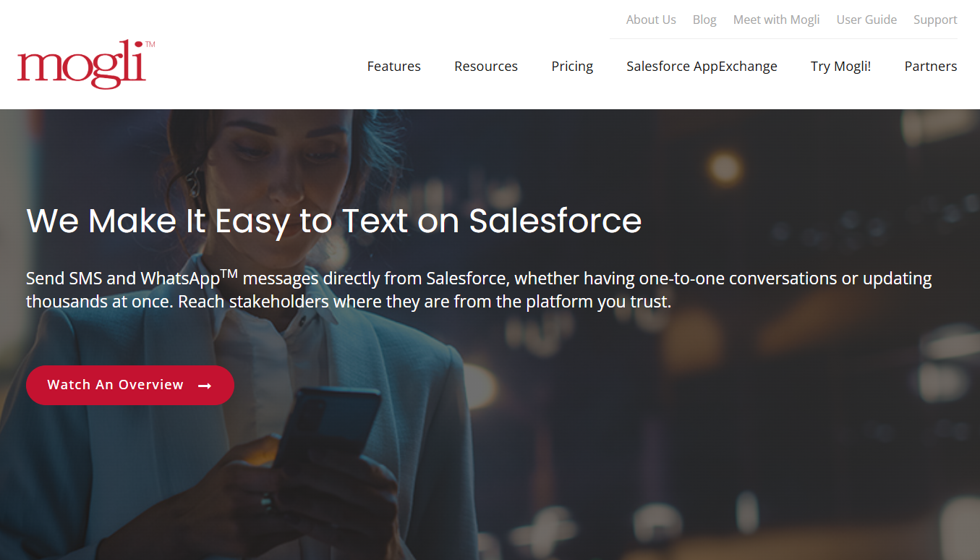Click the TM symbol on the Mogli logo

(x=150, y=45)
